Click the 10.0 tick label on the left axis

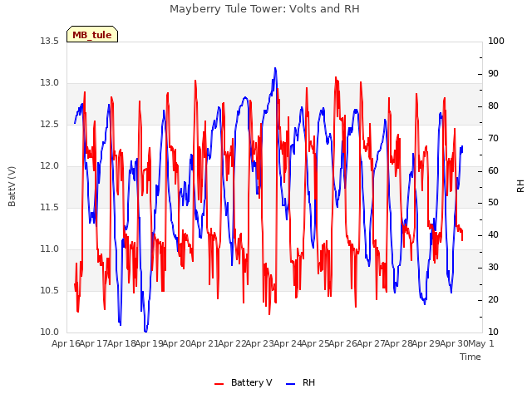(x=50, y=332)
